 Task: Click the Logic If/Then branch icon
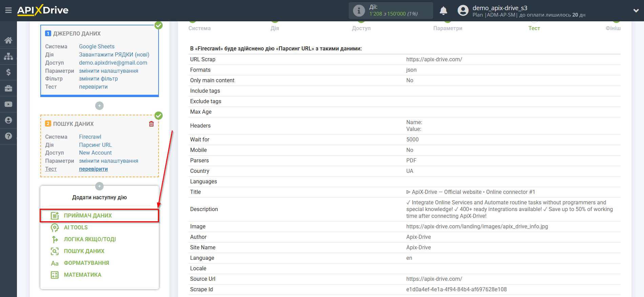[55, 239]
